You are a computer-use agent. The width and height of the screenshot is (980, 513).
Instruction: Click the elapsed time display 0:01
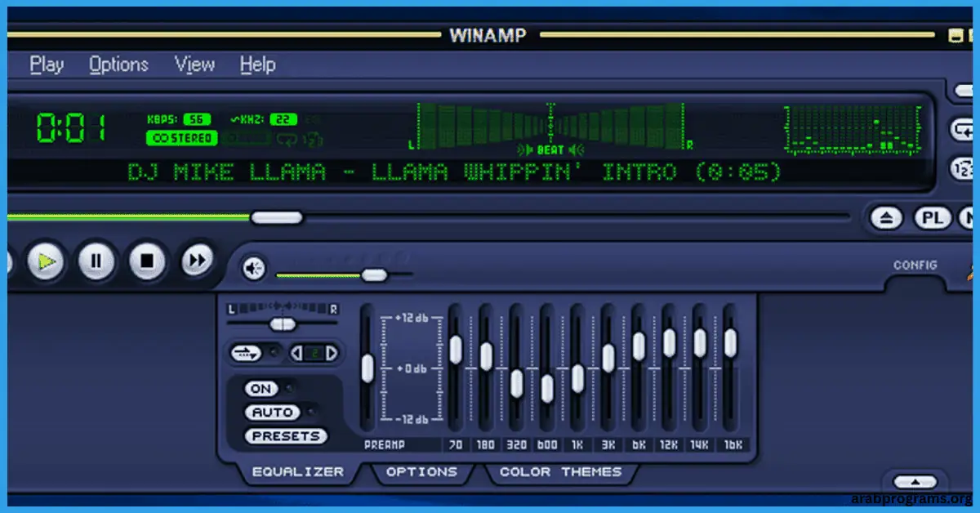tap(71, 128)
